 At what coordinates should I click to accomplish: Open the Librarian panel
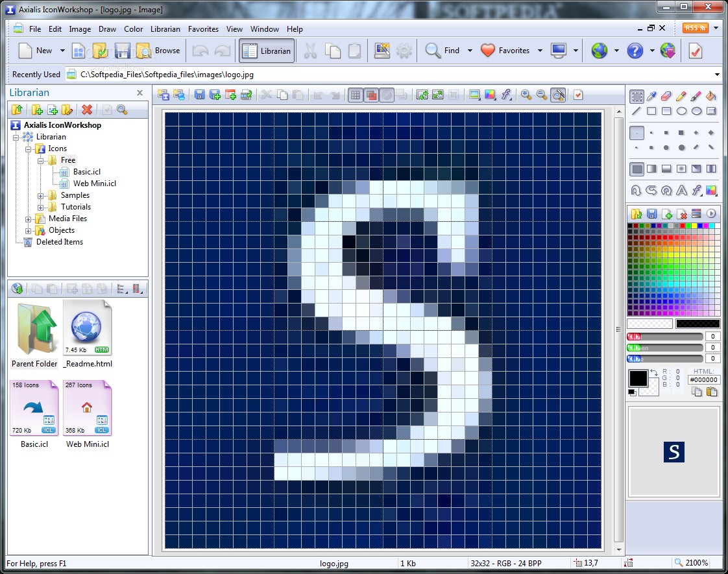(267, 50)
